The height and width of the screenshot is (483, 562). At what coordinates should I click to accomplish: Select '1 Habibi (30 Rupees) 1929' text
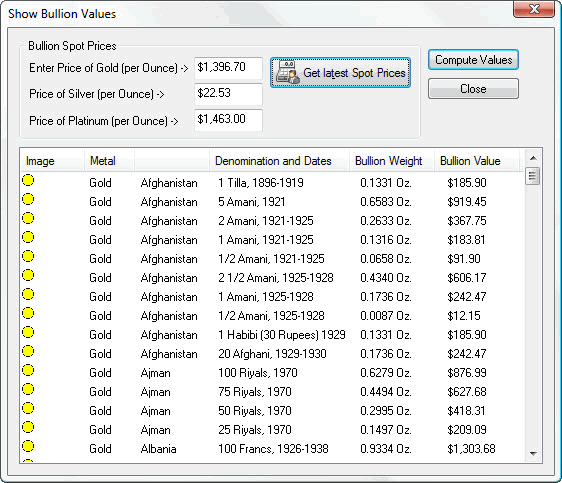pyautogui.click(x=282, y=335)
